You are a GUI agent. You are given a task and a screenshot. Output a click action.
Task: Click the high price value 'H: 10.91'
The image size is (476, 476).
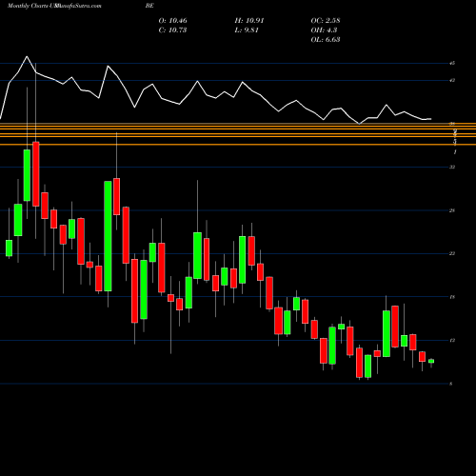tap(249, 21)
